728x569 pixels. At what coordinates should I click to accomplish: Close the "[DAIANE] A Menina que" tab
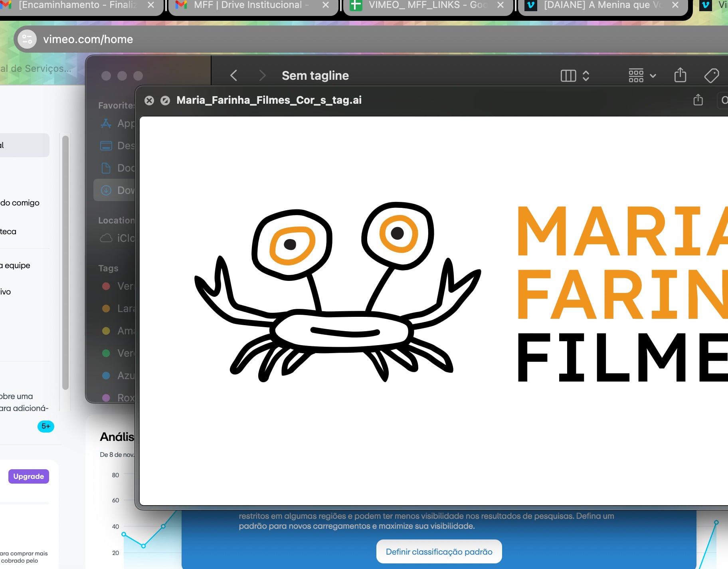point(675,5)
